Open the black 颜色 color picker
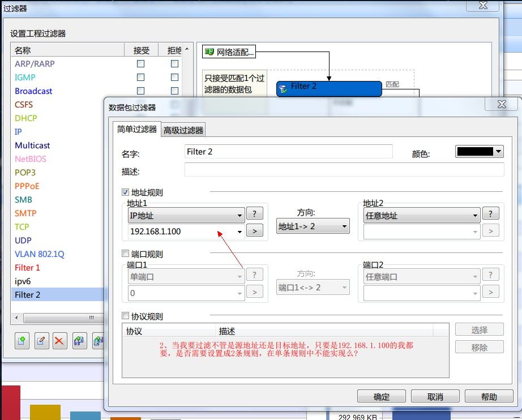The image size is (522, 420). pos(479,152)
